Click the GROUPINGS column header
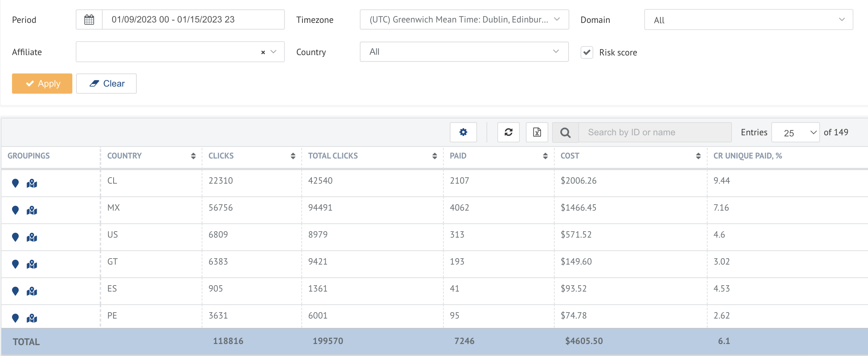The height and width of the screenshot is (356, 868). [28, 156]
